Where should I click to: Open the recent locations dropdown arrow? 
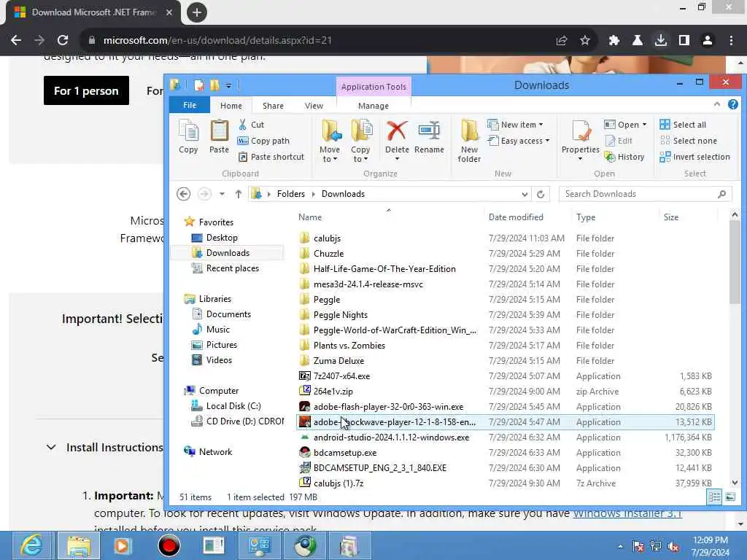pyautogui.click(x=222, y=194)
